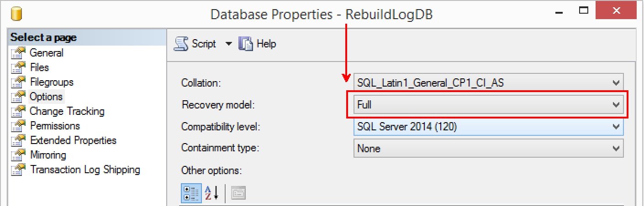This screenshot has height=206, width=644.
Task: Click the Recovery model label text
Action: 218,105
